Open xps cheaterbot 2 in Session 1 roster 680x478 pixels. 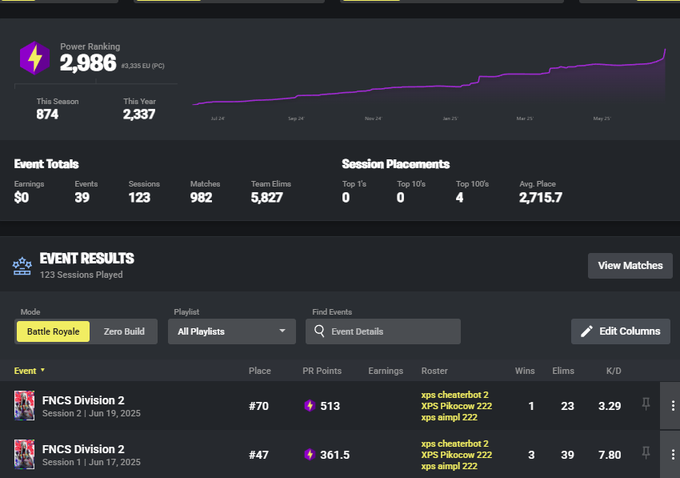(x=454, y=444)
